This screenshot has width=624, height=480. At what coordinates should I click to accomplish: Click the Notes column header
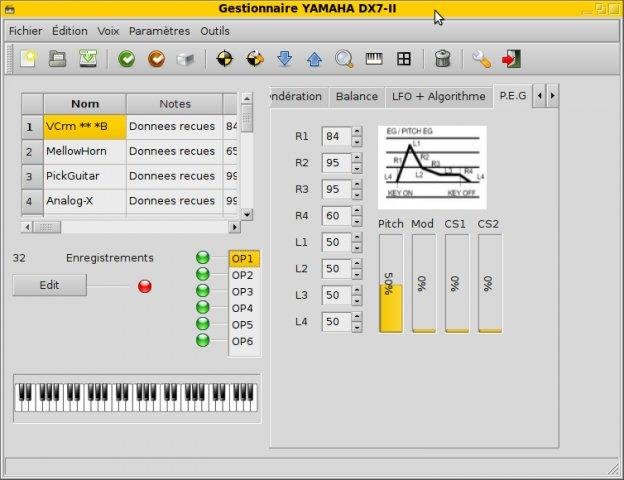[x=175, y=104]
